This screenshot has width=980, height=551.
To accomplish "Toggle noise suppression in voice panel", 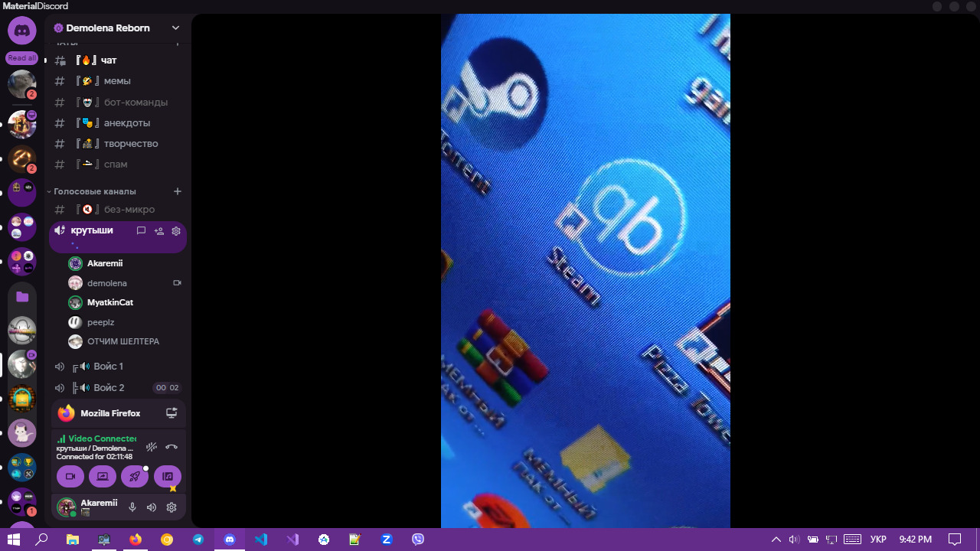I will 152,447.
